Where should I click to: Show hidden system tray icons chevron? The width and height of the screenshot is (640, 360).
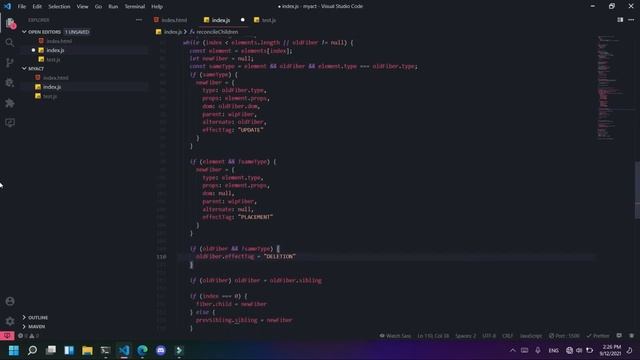[513, 350]
